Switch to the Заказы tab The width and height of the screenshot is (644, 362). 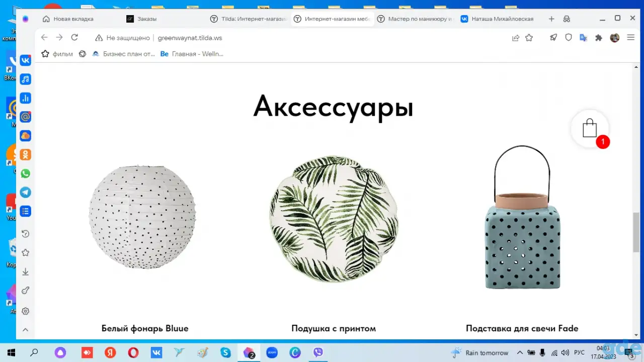coord(147,19)
